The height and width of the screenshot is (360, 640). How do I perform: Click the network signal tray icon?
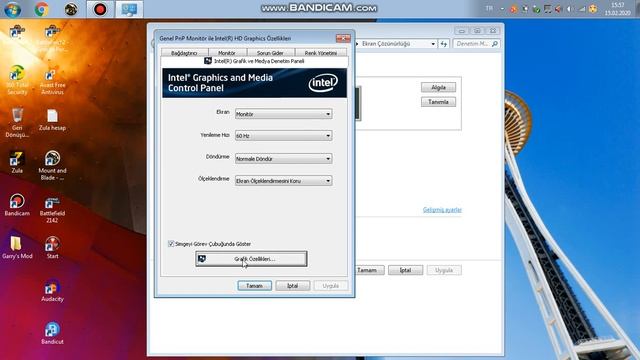click(582, 9)
